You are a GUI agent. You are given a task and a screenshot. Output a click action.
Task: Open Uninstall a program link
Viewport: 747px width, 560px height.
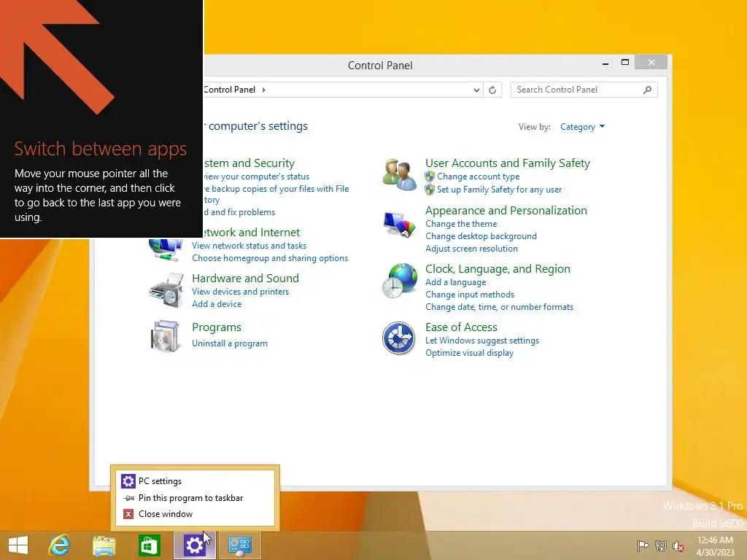pyautogui.click(x=230, y=343)
